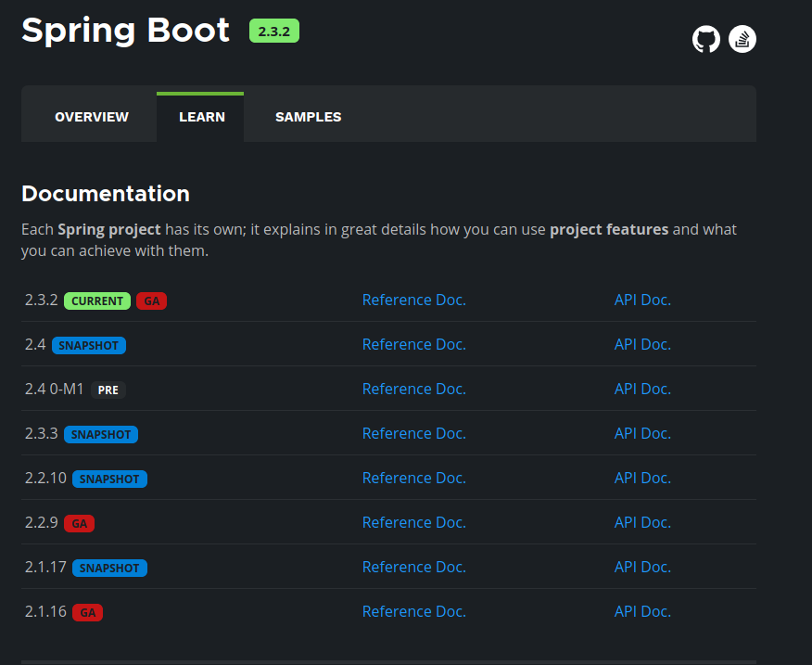This screenshot has height=665, width=812.
Task: Click the SNAPSHOT badge for version 2.3.3
Action: [x=100, y=434]
